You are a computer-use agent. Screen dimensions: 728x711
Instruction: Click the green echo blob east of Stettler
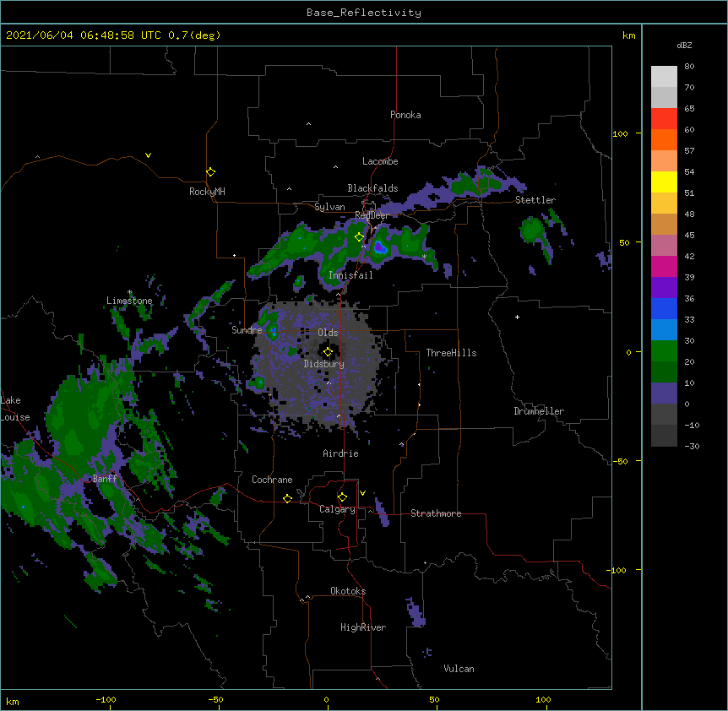pyautogui.click(x=532, y=231)
